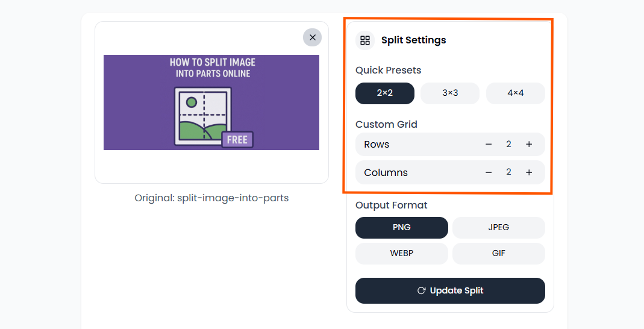This screenshot has width=644, height=329.
Task: Click the Split Settings grid icon
Action: (365, 40)
